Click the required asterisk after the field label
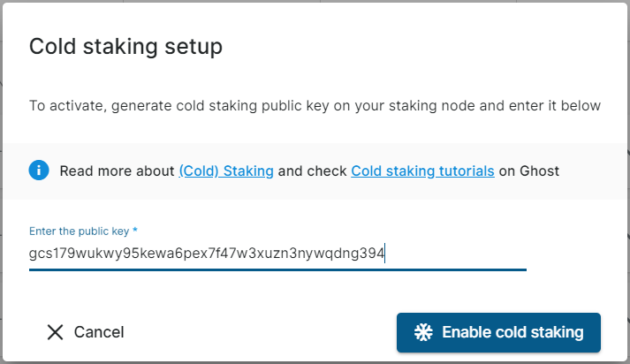 [135, 231]
